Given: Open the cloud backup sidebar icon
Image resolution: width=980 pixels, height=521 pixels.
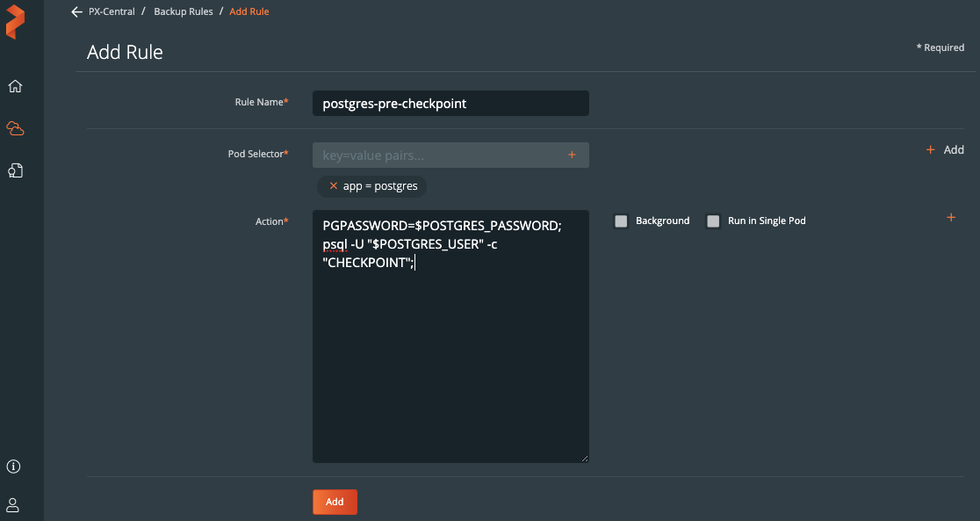Looking at the screenshot, I should click(x=15, y=128).
